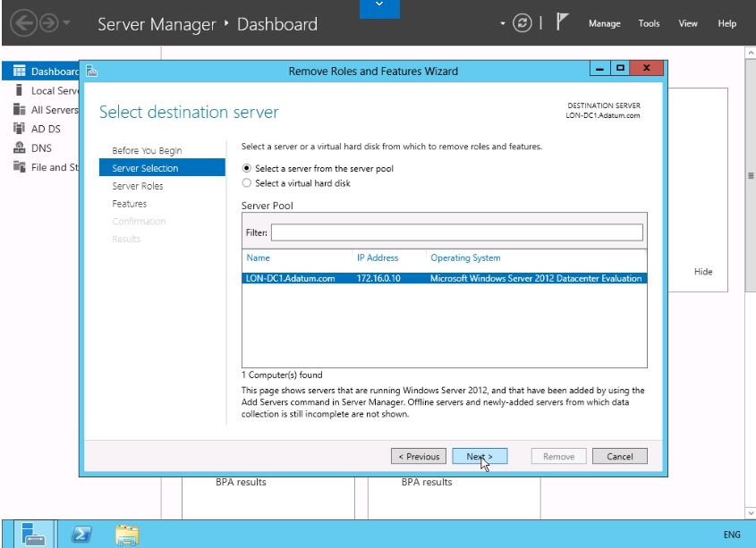The image size is (756, 548).
Task: Click the wizard icon in the title bar
Action: coord(91,72)
